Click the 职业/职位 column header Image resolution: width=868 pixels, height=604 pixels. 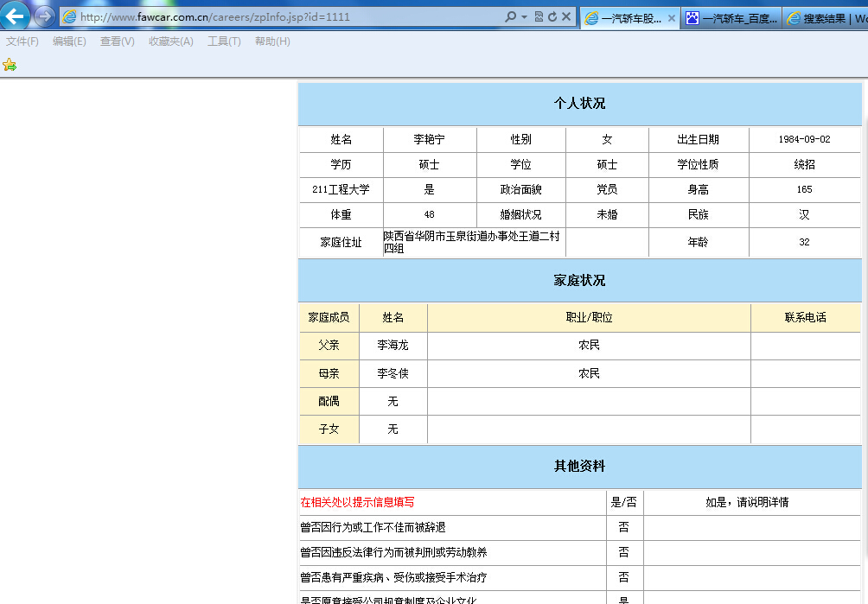point(589,317)
